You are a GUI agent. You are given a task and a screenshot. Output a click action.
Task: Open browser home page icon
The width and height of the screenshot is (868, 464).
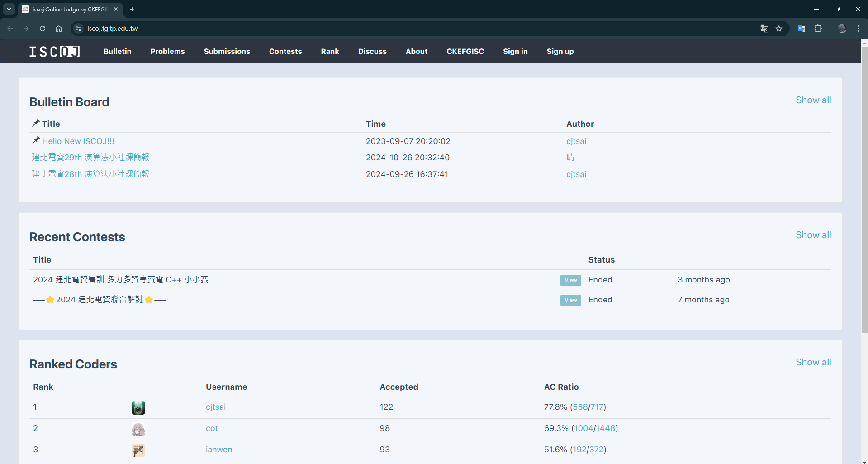pyautogui.click(x=59, y=29)
